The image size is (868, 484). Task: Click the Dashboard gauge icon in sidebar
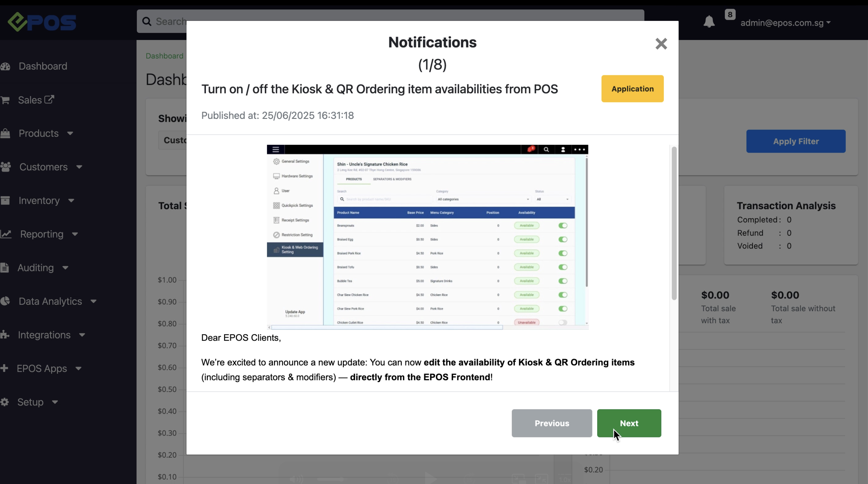[x=5, y=66]
